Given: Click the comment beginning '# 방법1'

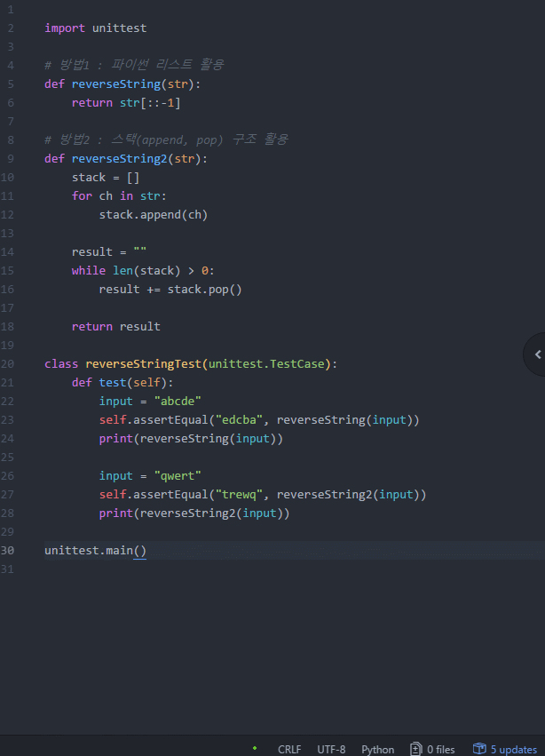Looking at the screenshot, I should [x=134, y=65].
